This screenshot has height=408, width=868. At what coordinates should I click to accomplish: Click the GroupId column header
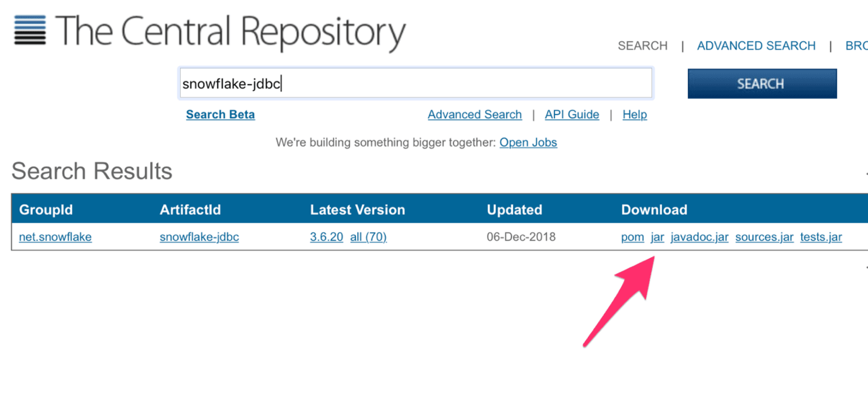(46, 210)
